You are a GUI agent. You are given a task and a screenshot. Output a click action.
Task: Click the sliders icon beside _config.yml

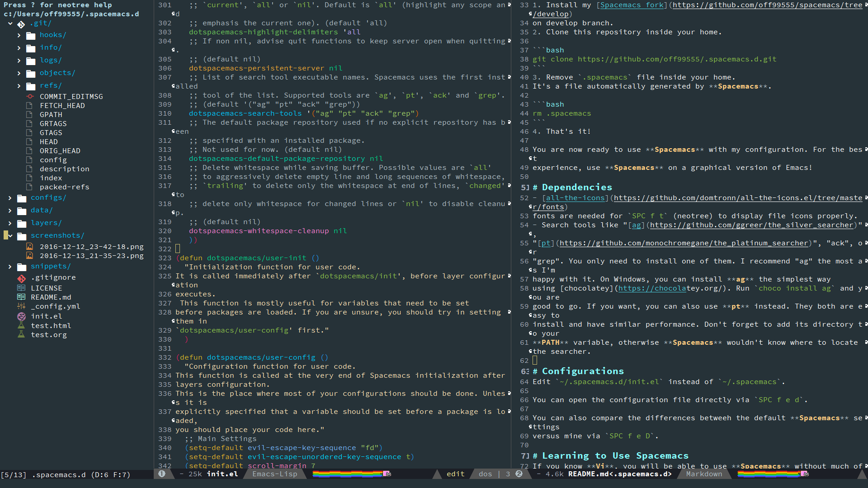[21, 306]
